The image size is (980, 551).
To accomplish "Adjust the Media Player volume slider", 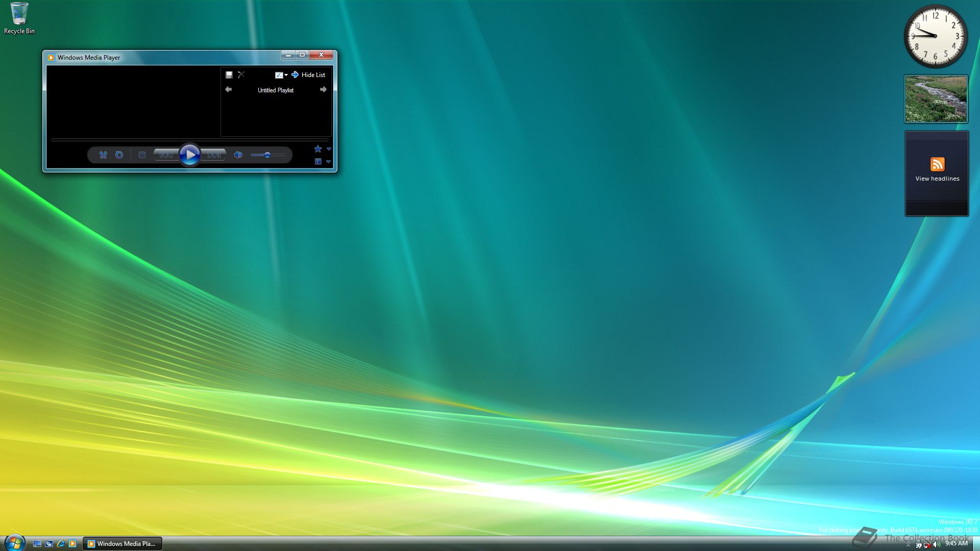I will (x=267, y=155).
